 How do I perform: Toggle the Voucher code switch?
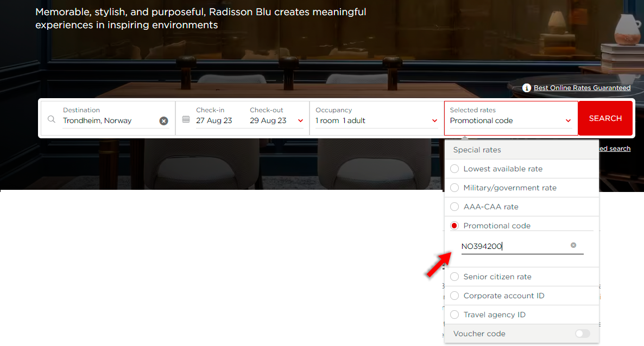click(583, 334)
